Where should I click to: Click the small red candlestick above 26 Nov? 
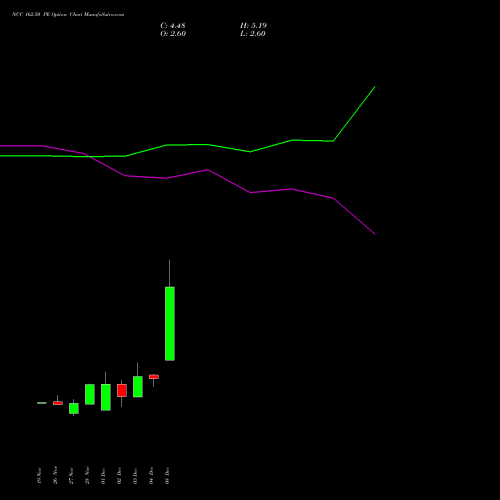click(58, 403)
